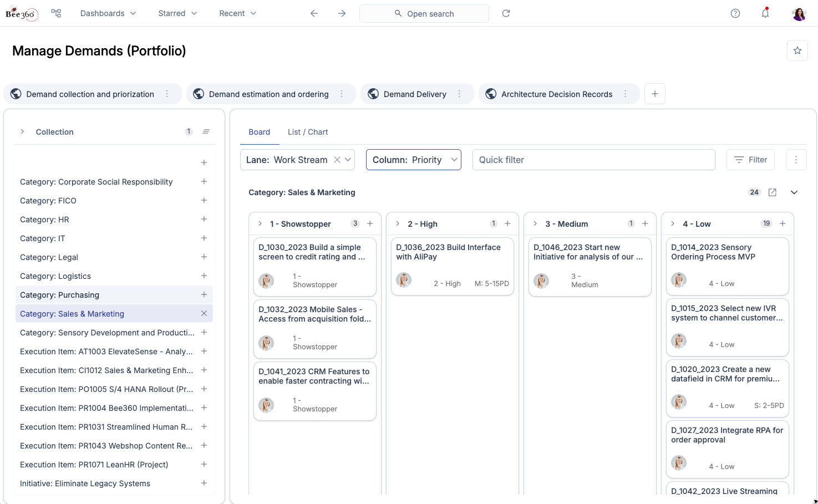Viewport: 818px width, 504px height.
Task: Focus the Quick filter input field
Action: (x=593, y=160)
